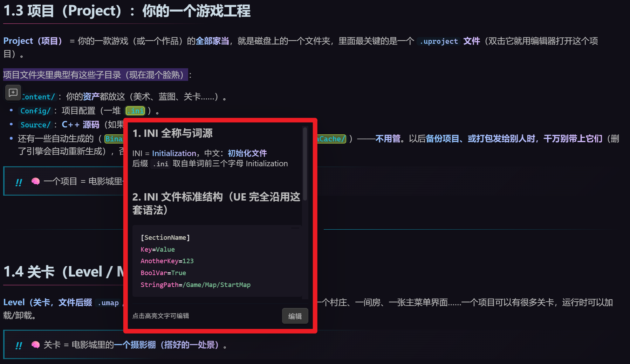Click the highlighted Binaries/ tag
The width and height of the screenshot is (630, 364).
[x=114, y=139]
